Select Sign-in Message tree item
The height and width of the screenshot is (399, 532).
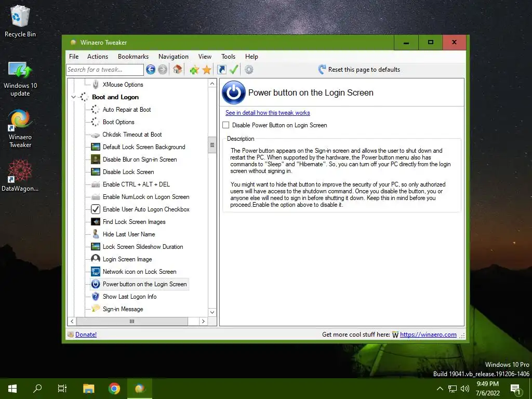pos(123,309)
